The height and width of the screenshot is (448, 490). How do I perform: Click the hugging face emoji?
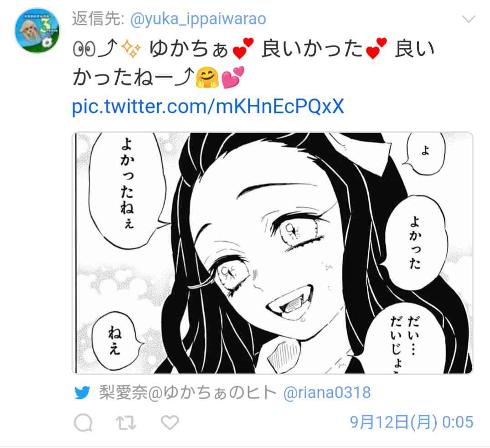click(207, 78)
